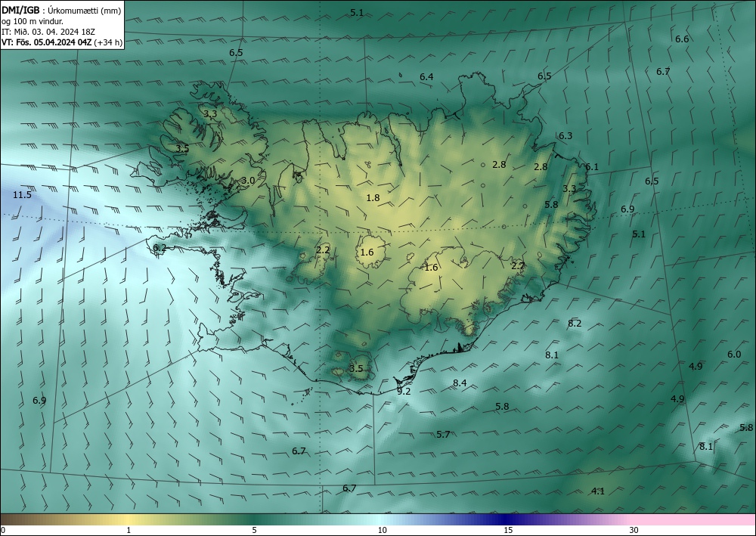Image resolution: width=756 pixels, height=536 pixels.
Task: Select the 'og 100 m vindur.' caption line
Action: [x=33, y=21]
